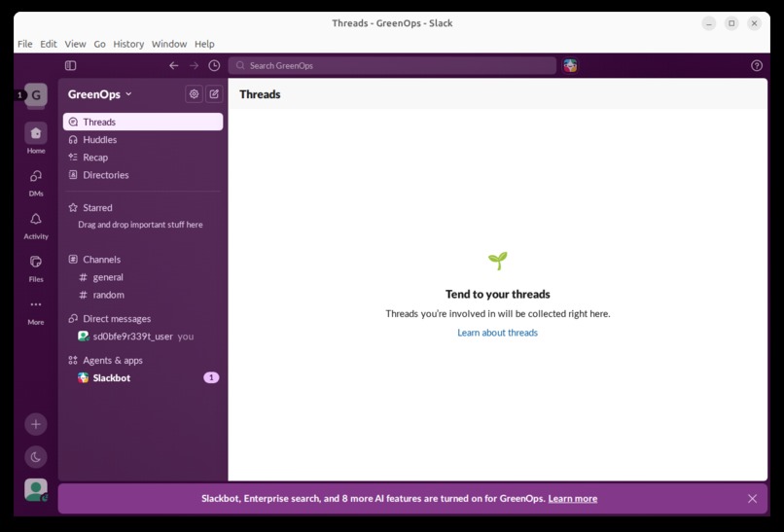The width and height of the screenshot is (784, 532).
Task: Click the Slackbot unread badge
Action: tap(211, 377)
